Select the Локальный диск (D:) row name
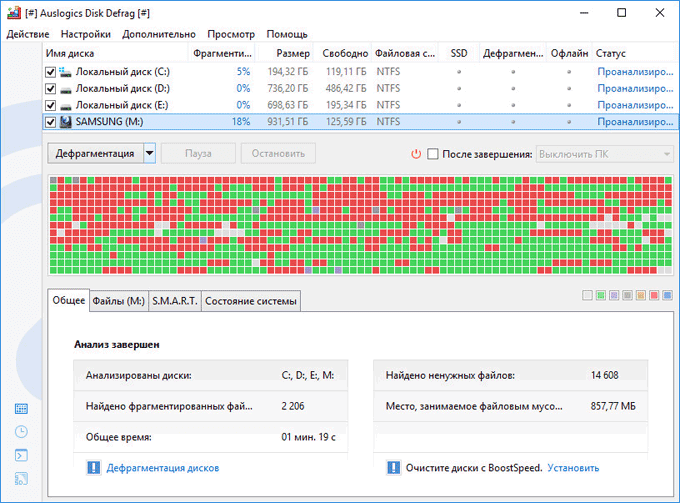Viewport: 680px width, 503px height. 123,88
